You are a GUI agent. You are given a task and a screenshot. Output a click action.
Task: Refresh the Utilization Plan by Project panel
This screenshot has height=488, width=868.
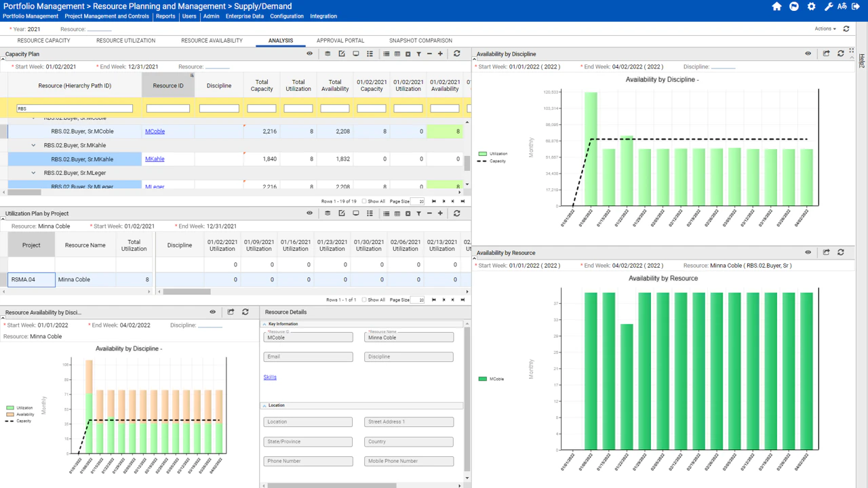(x=455, y=213)
